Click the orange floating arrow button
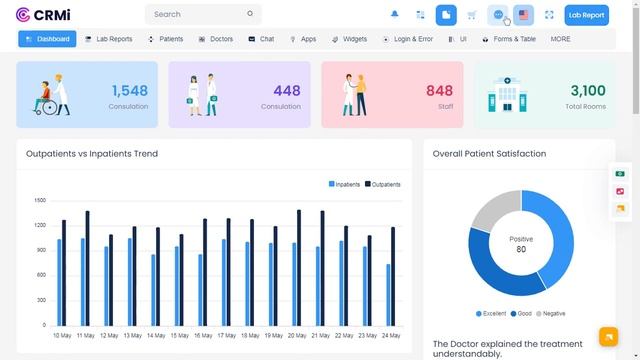The height and width of the screenshot is (360, 640). tap(608, 337)
